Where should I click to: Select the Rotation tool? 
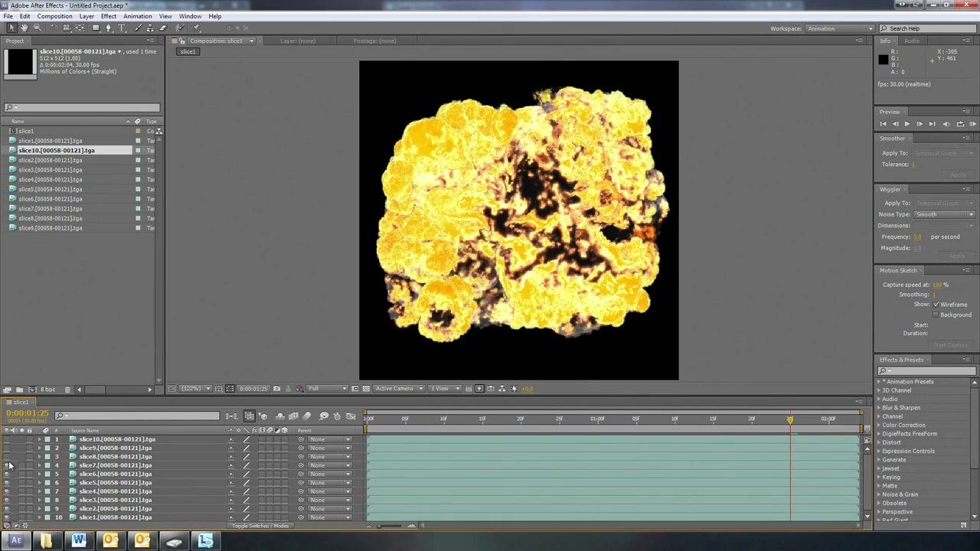[x=54, y=28]
